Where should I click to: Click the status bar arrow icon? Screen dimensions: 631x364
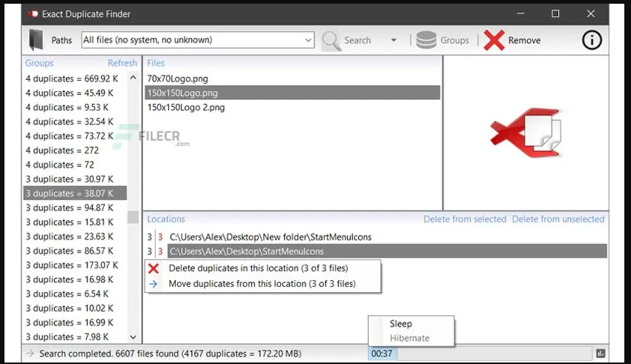(x=30, y=354)
